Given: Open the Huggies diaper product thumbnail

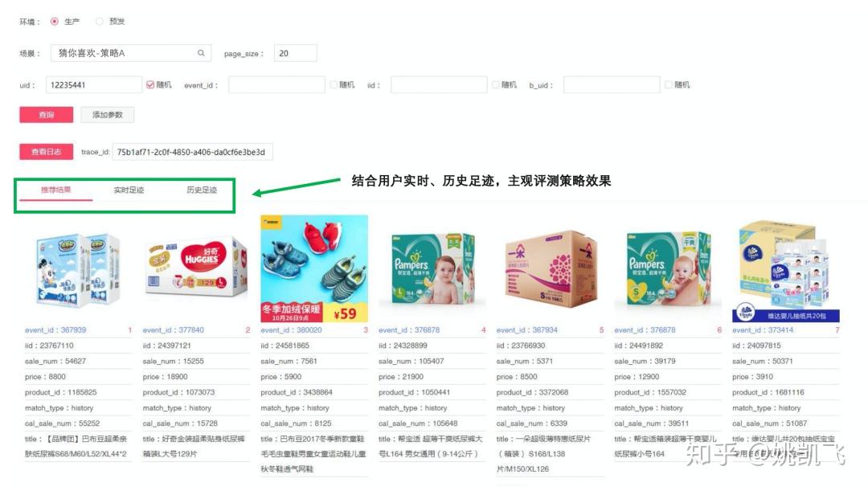Looking at the screenshot, I should click(x=196, y=269).
